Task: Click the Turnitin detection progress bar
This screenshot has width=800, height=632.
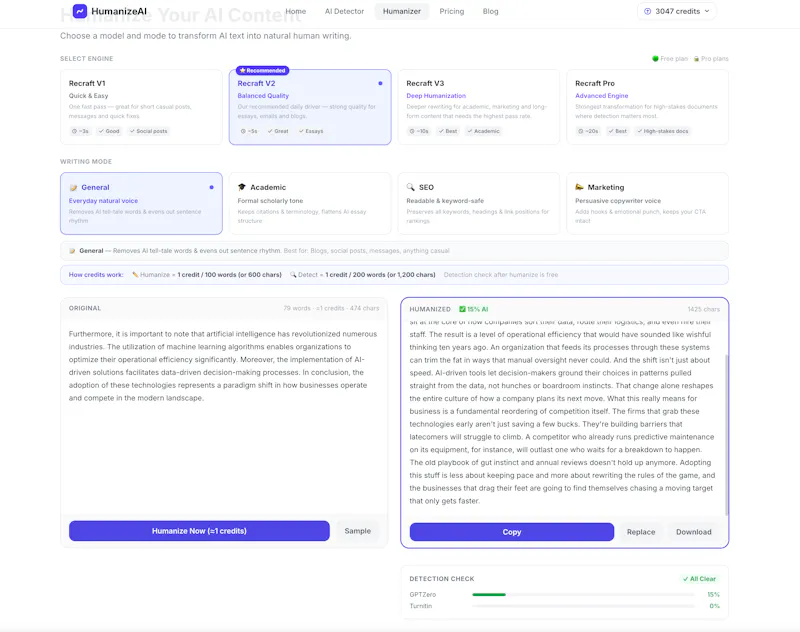Action: click(x=584, y=606)
